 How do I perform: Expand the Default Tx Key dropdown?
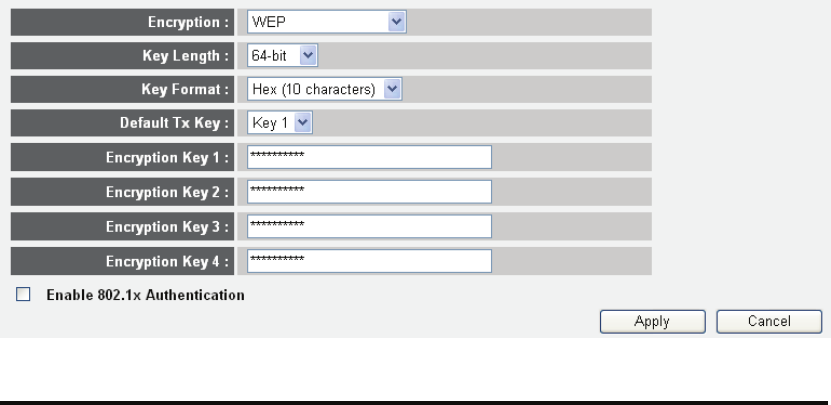[280, 123]
